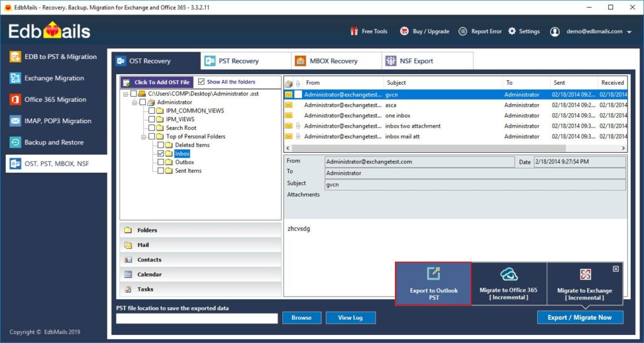Screen dimensions: 644x343
Task: Click the IMAP, POP3 Migration envelope icon
Action: click(x=15, y=121)
